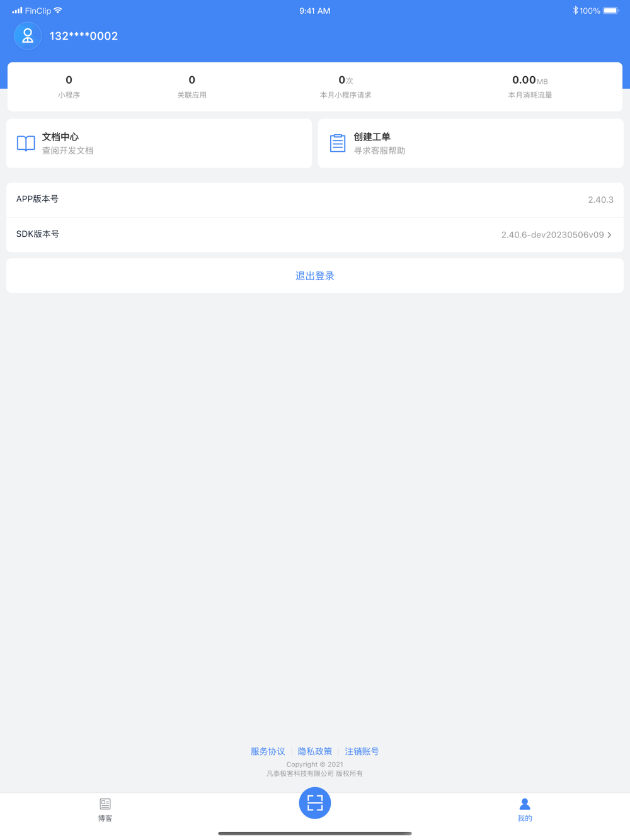Tap the 博客 newspaper icon
The image size is (630, 840).
coord(105,804)
